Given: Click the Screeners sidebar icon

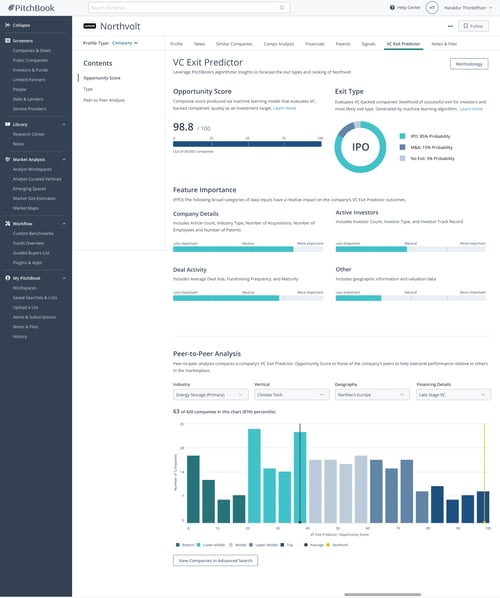Looking at the screenshot, I should pos(7,40).
